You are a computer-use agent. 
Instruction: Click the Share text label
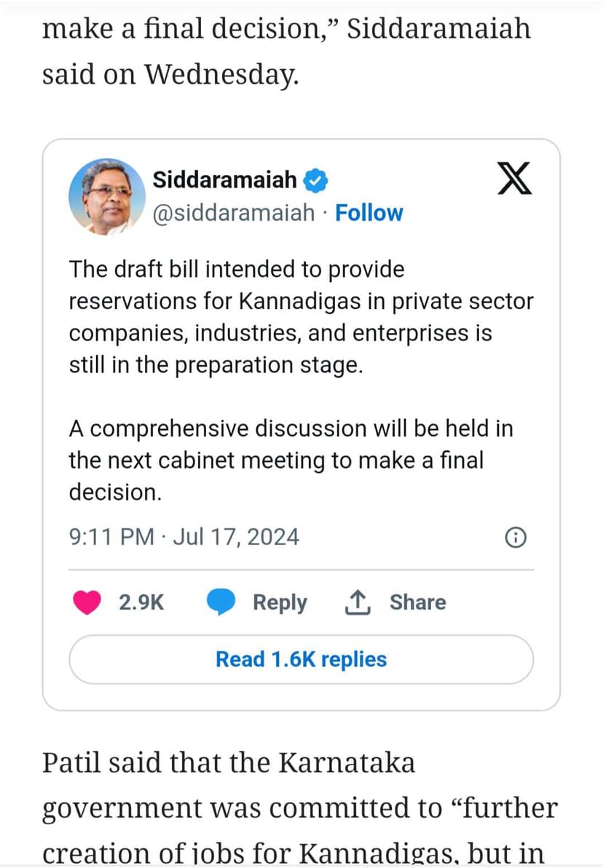tap(417, 603)
